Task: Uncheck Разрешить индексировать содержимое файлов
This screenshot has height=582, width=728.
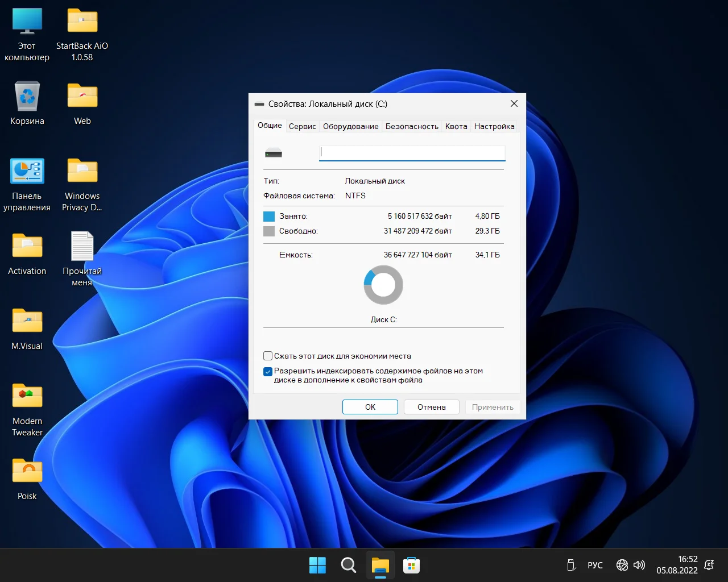Action: coord(268,372)
